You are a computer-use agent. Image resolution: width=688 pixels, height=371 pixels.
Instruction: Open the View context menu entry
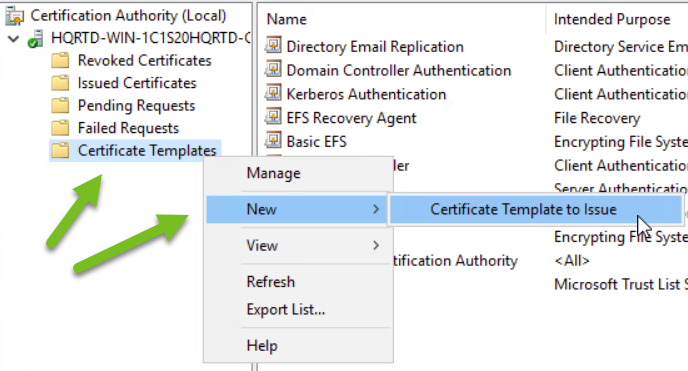pos(298,245)
